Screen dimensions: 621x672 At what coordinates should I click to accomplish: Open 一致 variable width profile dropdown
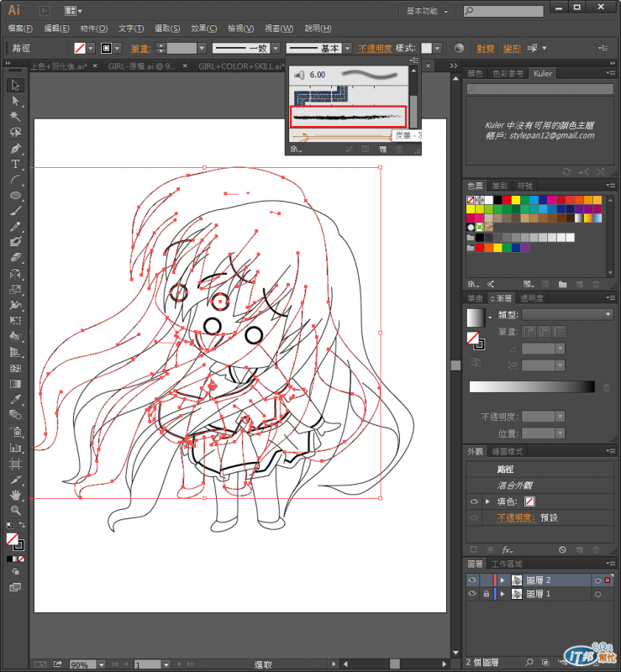tap(276, 49)
